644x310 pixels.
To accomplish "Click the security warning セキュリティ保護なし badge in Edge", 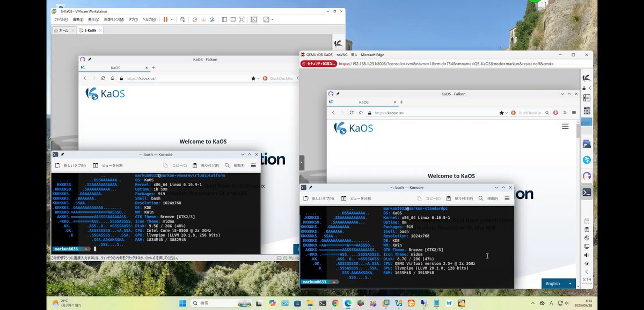I will click(x=319, y=64).
